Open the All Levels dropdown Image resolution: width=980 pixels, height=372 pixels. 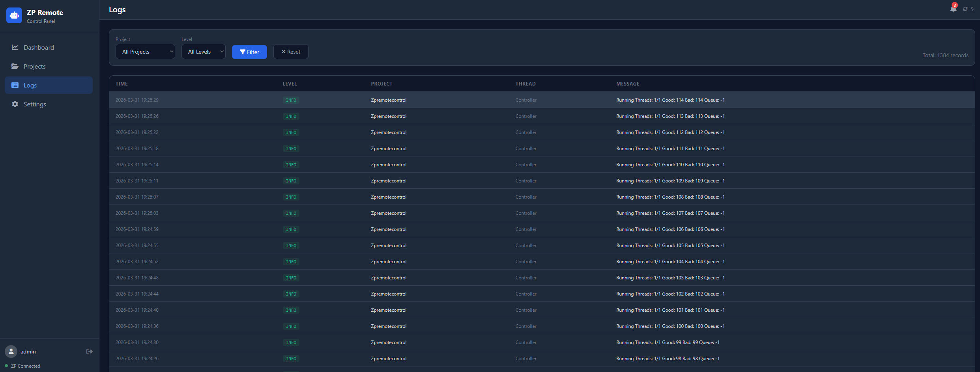click(204, 52)
